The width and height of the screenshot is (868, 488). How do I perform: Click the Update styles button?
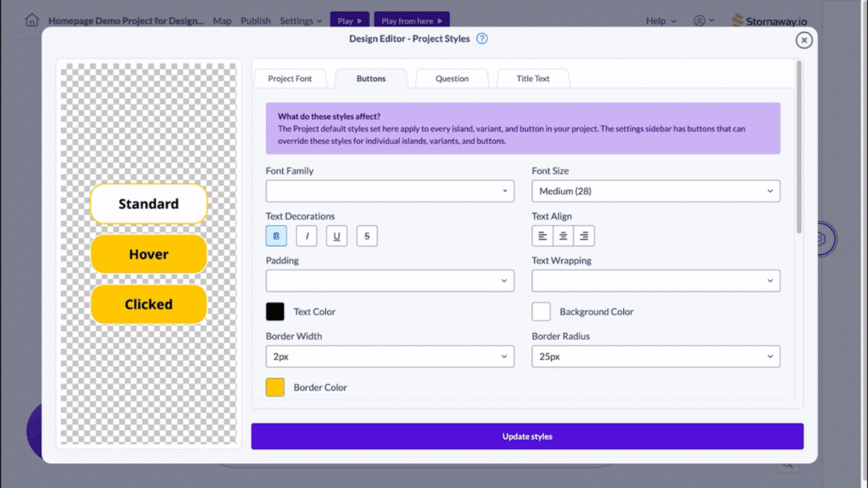(527, 436)
